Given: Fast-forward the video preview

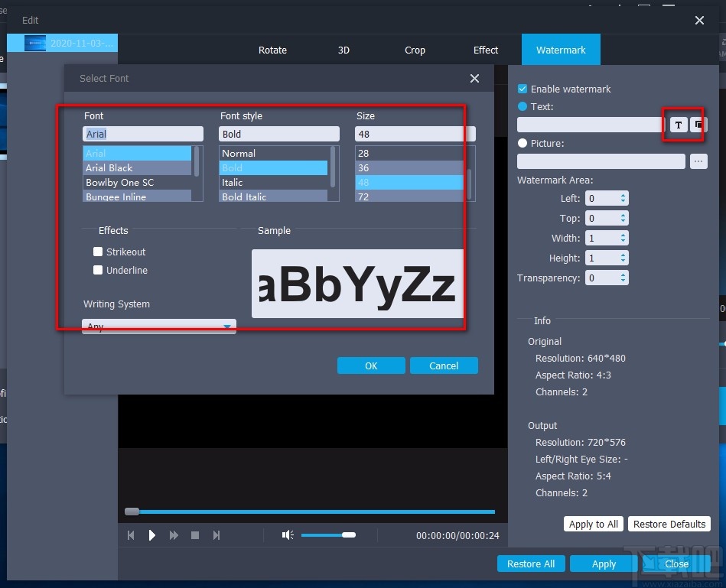Looking at the screenshot, I should (173, 535).
